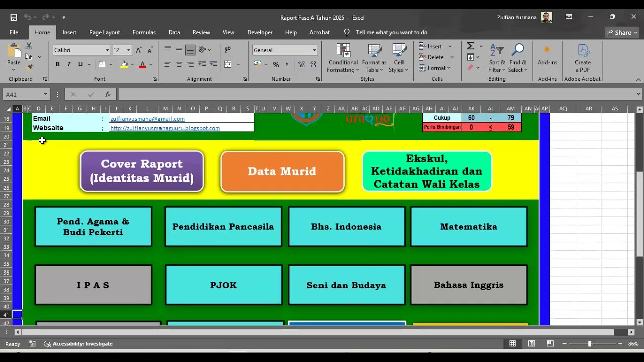Open the File tab
Screen dimensions: 644x362
(14, 32)
